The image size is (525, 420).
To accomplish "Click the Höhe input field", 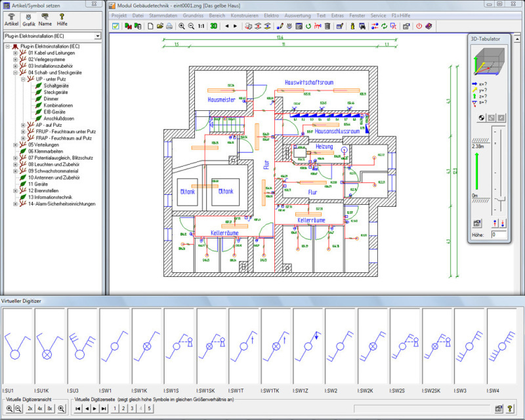I will click(499, 235).
